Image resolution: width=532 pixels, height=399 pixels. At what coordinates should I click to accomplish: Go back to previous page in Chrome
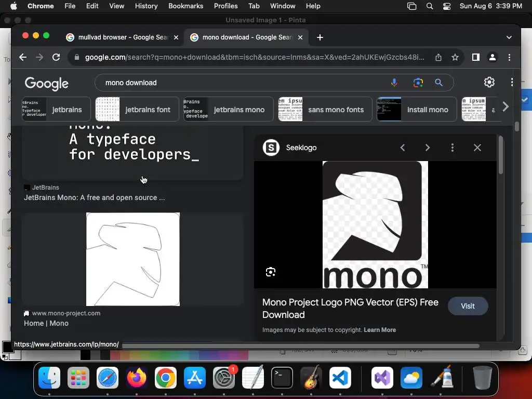click(23, 57)
